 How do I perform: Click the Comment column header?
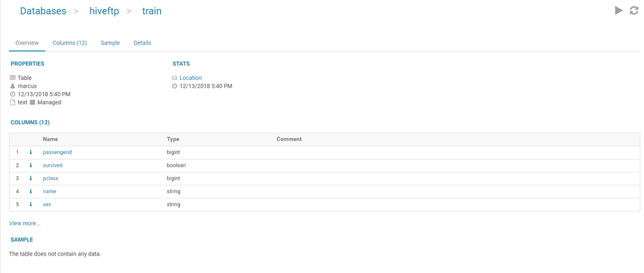(x=289, y=139)
